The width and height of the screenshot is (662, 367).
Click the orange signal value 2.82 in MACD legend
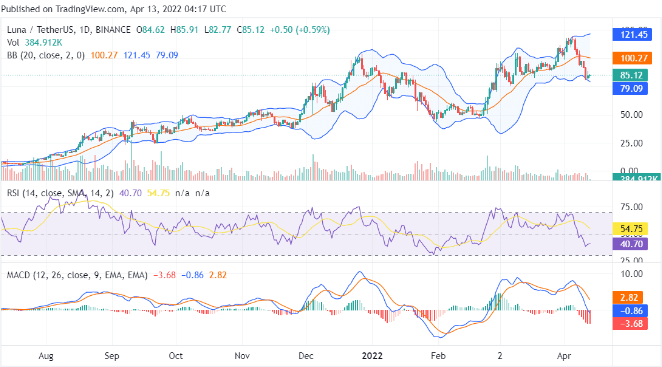coord(217,275)
